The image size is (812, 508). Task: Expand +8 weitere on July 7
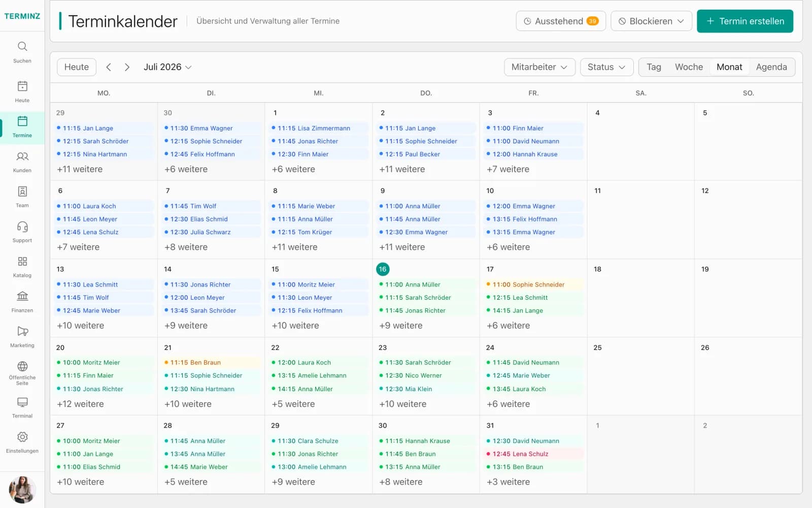tap(186, 247)
